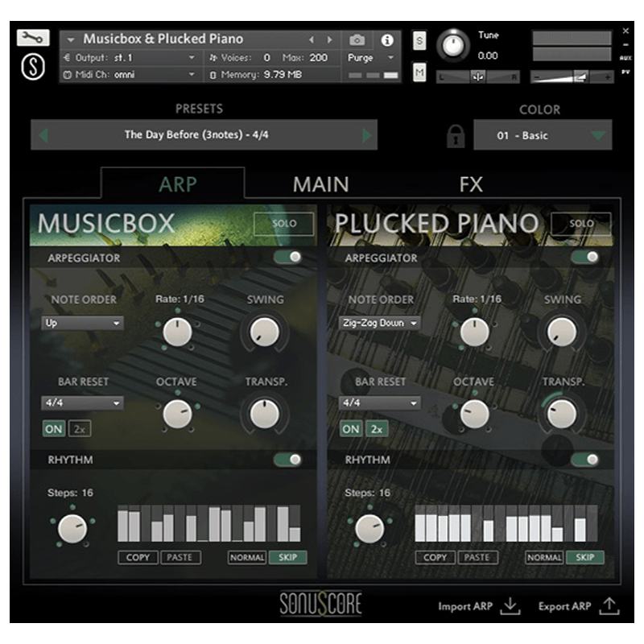The height and width of the screenshot is (644, 644).
Task: Open Plucked Piano Note Order Zig-Zag Down dropdown
Action: click(x=379, y=324)
